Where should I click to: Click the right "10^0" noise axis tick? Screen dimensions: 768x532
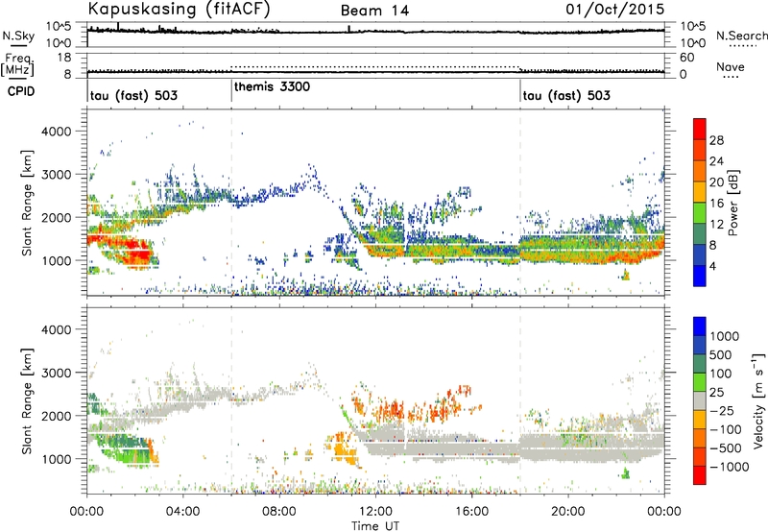point(693,43)
